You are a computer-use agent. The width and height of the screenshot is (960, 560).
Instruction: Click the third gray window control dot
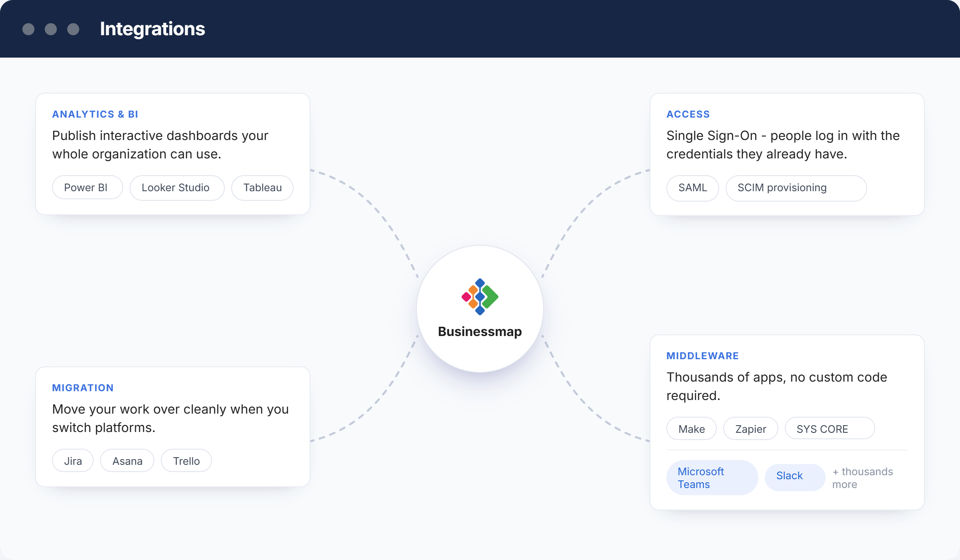coord(73,29)
